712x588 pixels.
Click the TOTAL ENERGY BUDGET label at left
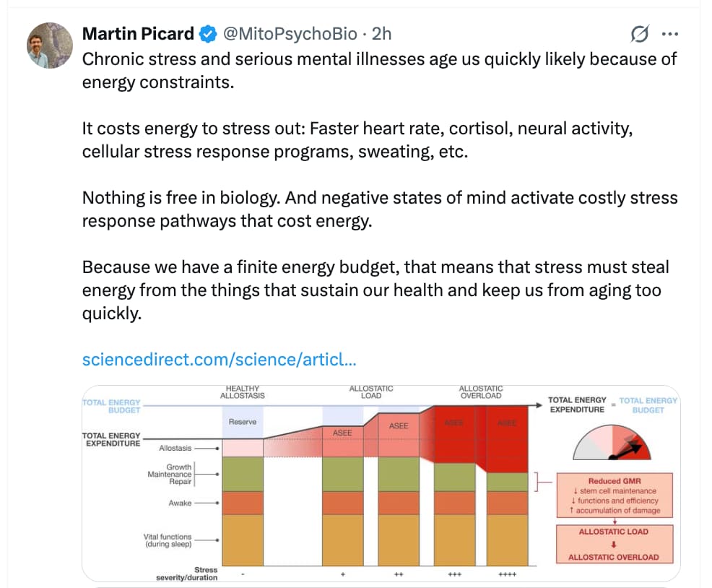[111, 406]
